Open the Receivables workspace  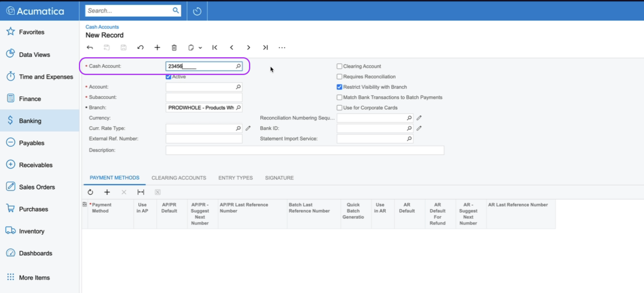coord(40,165)
